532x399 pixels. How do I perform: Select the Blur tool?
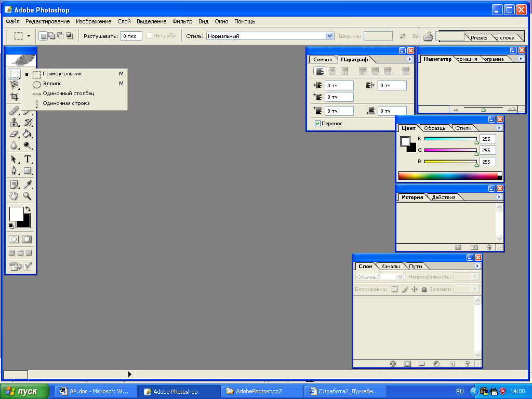point(14,145)
